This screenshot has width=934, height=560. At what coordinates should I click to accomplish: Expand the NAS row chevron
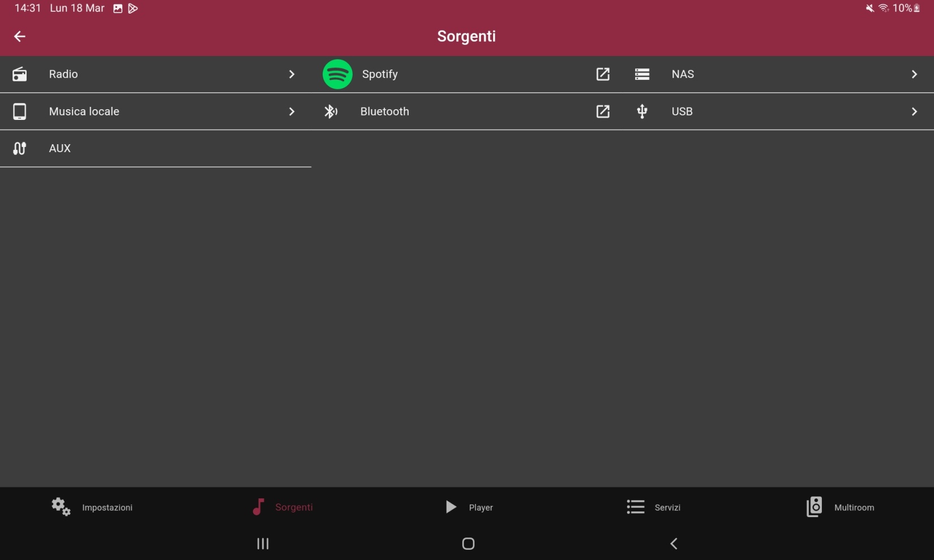click(x=914, y=74)
